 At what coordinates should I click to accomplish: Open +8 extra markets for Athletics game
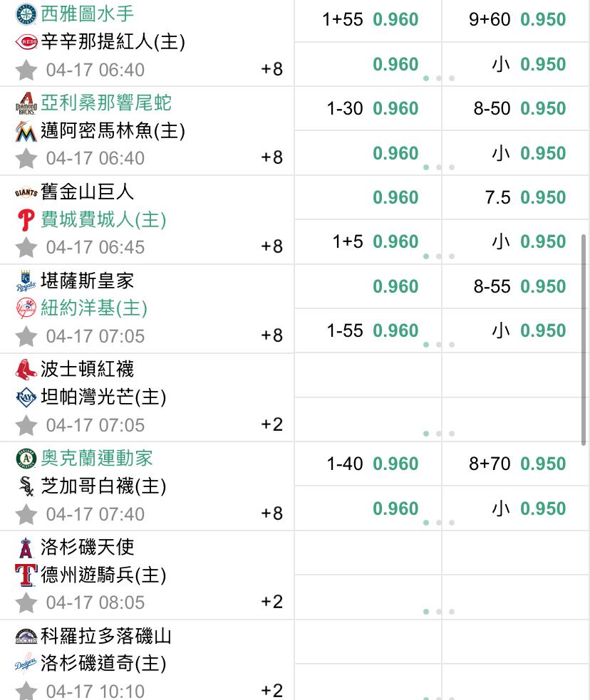coord(271,513)
